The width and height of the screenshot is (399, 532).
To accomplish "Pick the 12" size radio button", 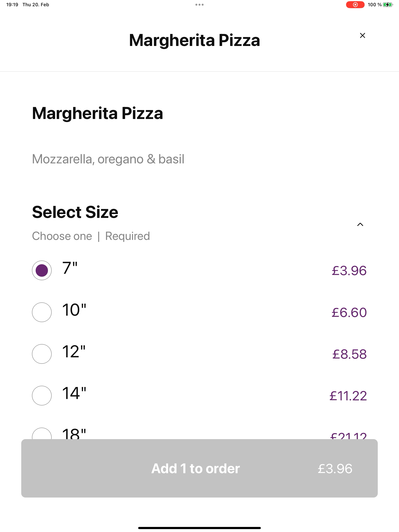I will pos(42,354).
